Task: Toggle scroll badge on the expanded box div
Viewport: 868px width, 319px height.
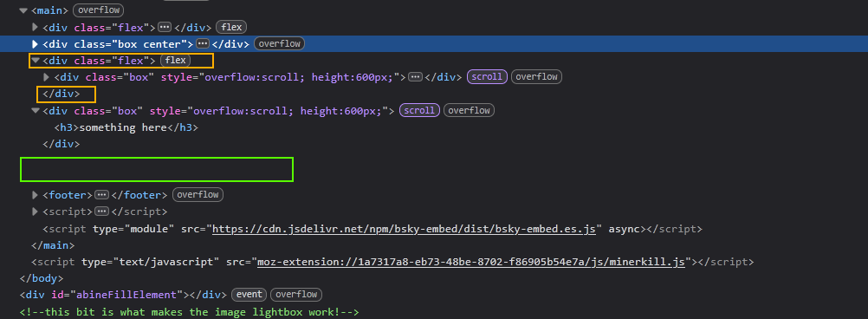Action: 419,110
